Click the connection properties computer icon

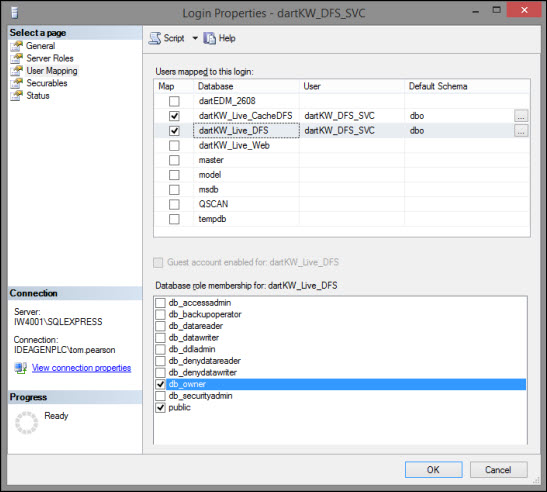[21, 368]
